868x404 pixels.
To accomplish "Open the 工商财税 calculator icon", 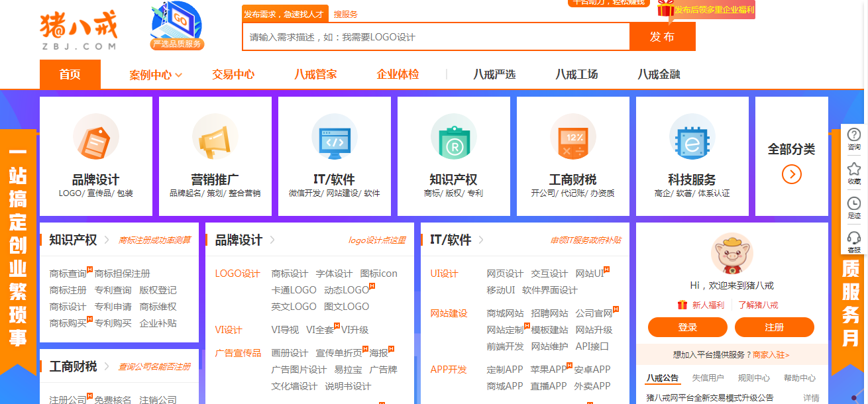I will coord(572,136).
